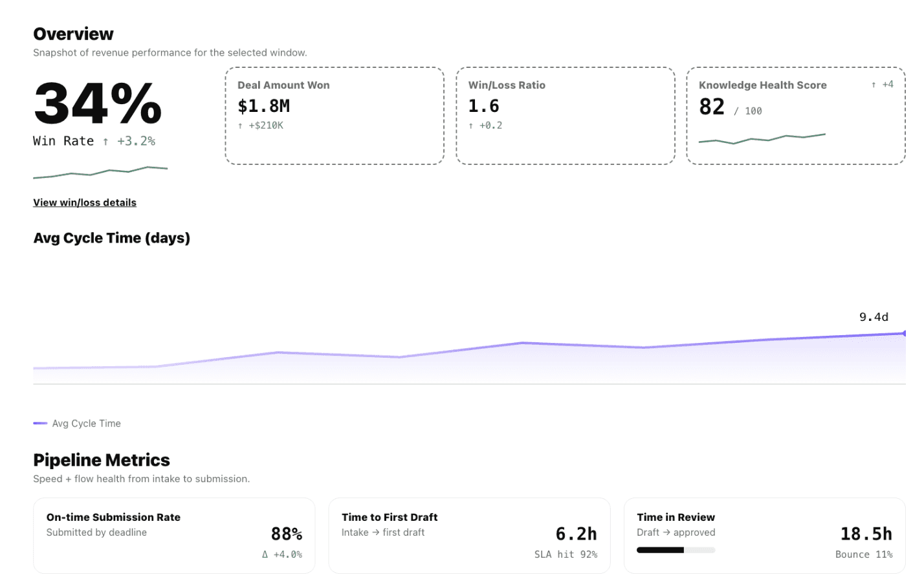
Task: Click the Bounce 11% metric
Action: 864,554
